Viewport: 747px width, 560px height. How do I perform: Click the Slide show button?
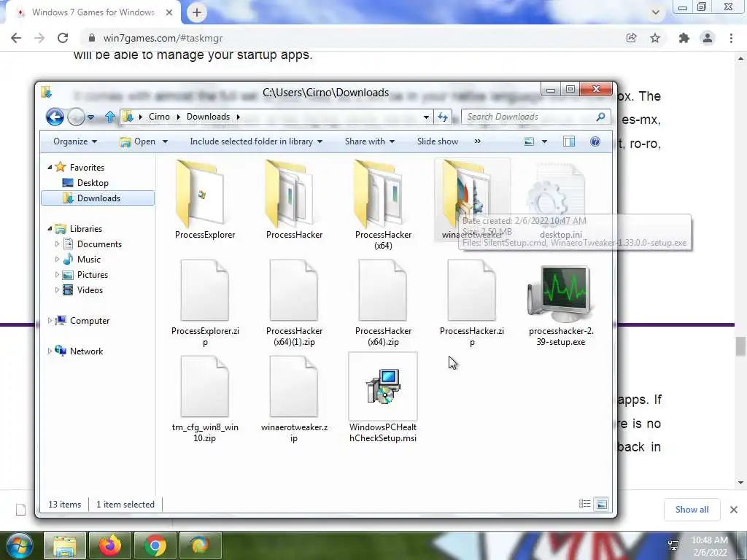tap(438, 141)
